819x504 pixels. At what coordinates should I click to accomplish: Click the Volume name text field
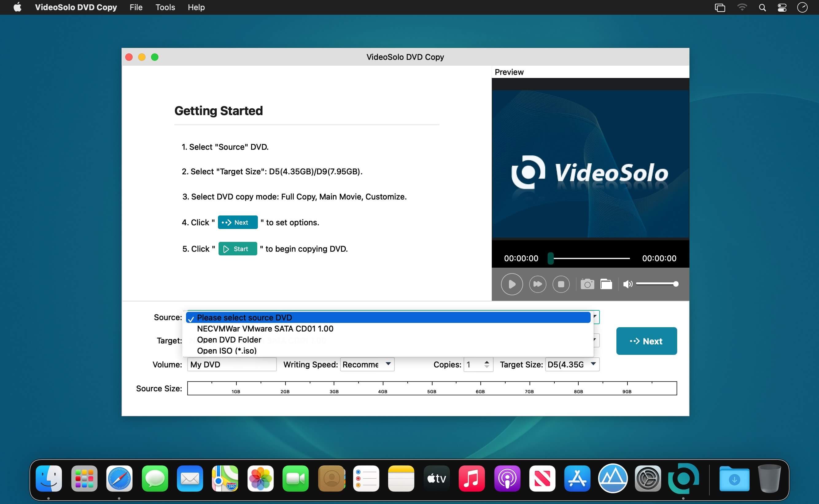(232, 364)
